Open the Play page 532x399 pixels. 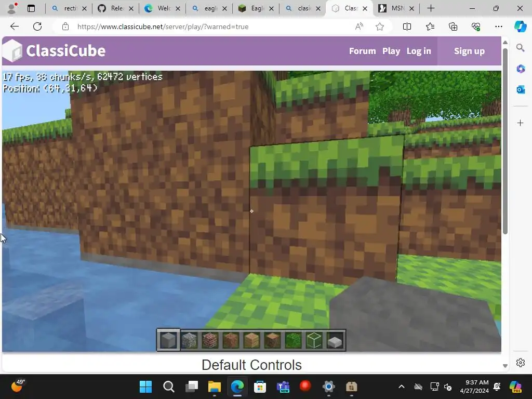(391, 51)
